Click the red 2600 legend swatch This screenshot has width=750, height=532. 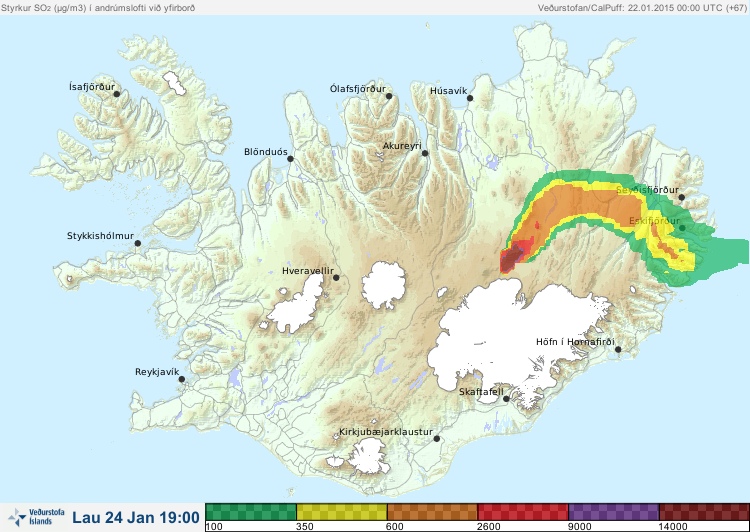tap(523, 512)
